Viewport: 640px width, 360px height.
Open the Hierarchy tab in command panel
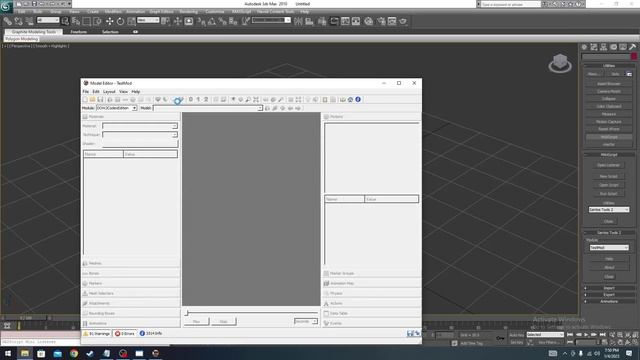tap(603, 47)
